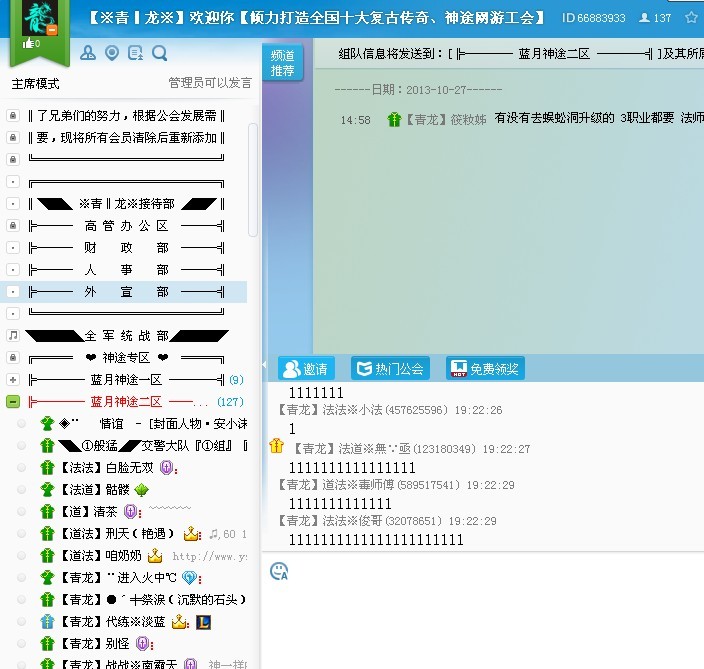Open the 热门公会 button
This screenshot has height=669, width=704.
pyautogui.click(x=390, y=369)
